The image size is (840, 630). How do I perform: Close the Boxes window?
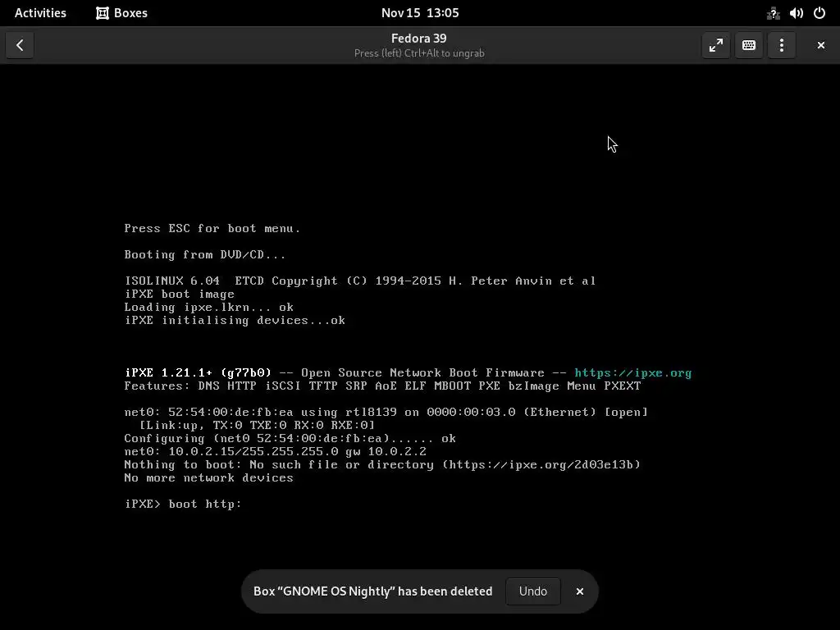(x=820, y=45)
